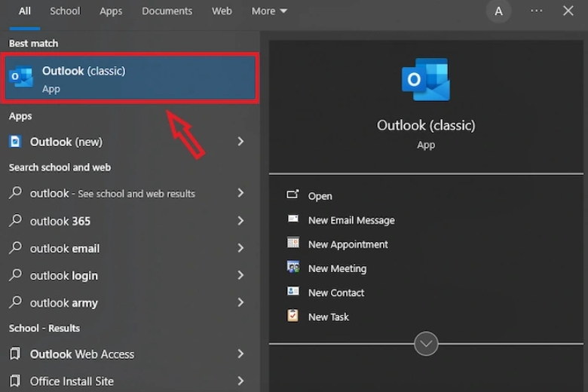
Task: Expand the outlook email suggestion chevron
Action: (x=240, y=248)
